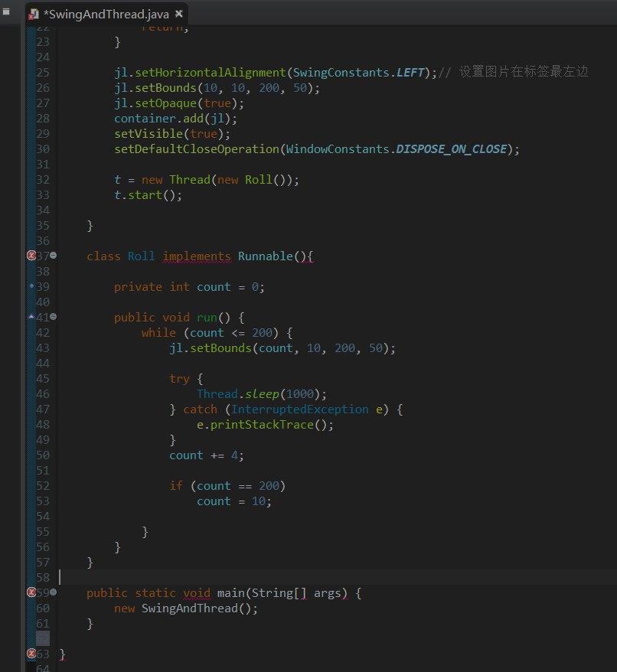Click underlined 'void' on line 59

(197, 593)
